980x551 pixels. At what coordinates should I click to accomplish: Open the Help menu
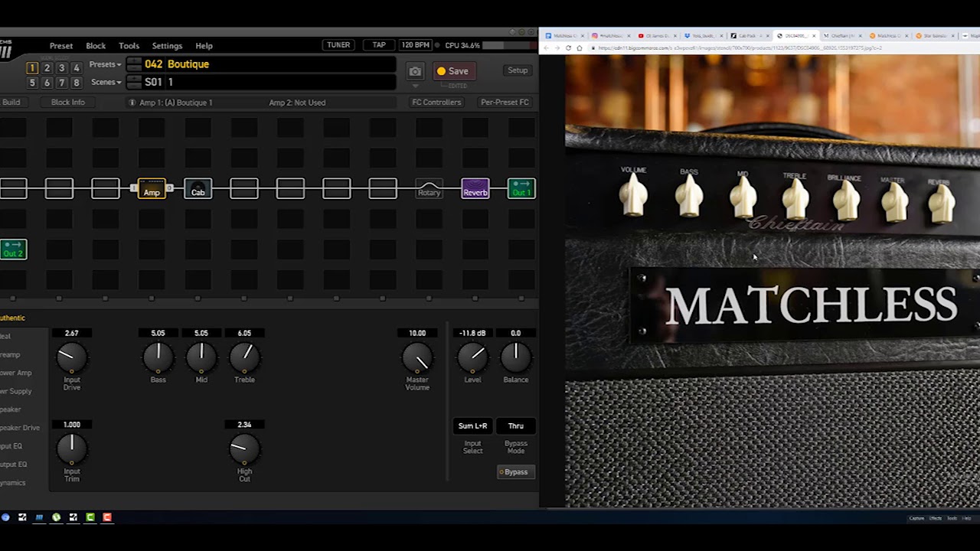click(x=204, y=46)
